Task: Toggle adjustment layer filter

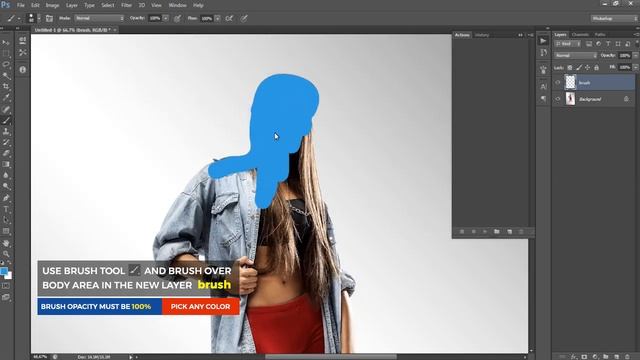Action: point(599,44)
